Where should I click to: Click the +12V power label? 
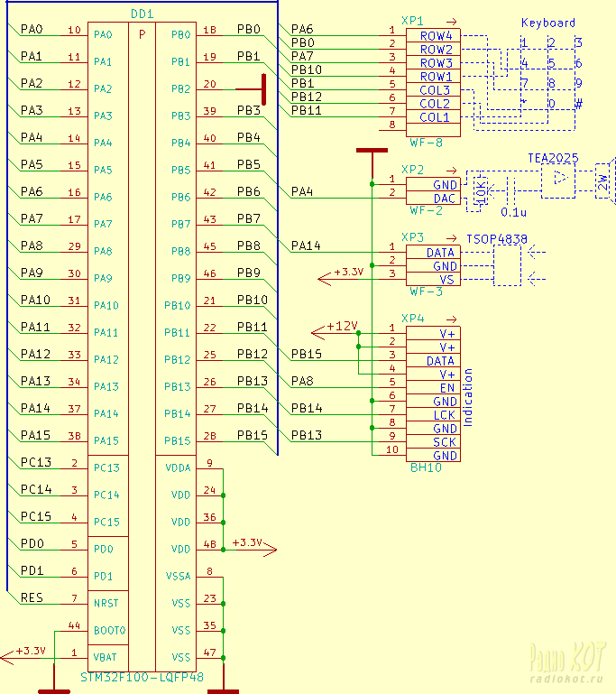click(x=342, y=326)
